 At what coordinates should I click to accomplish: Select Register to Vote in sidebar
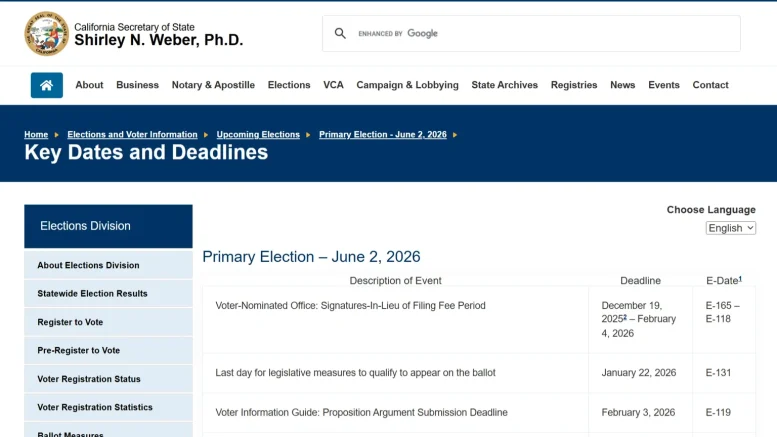[108, 322]
